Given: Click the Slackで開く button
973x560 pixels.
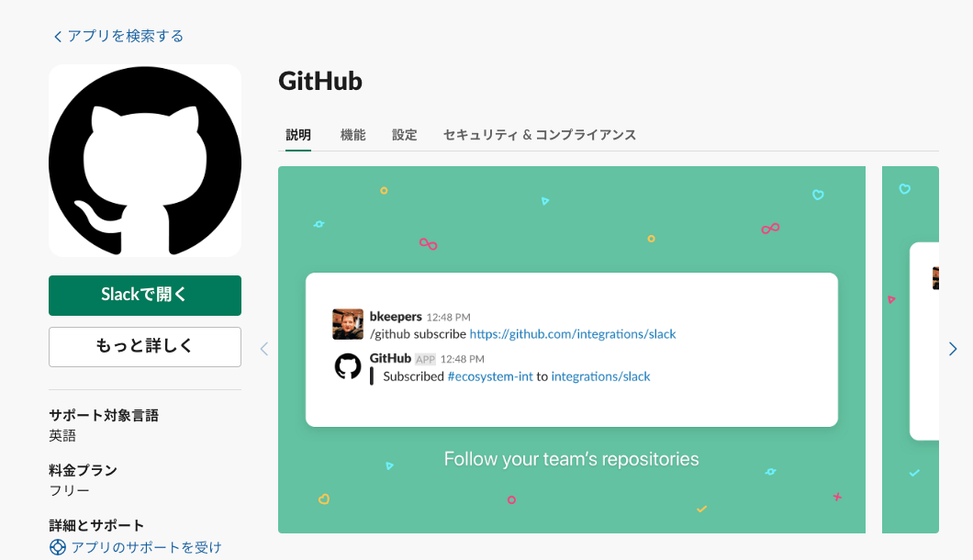Looking at the screenshot, I should (x=144, y=295).
